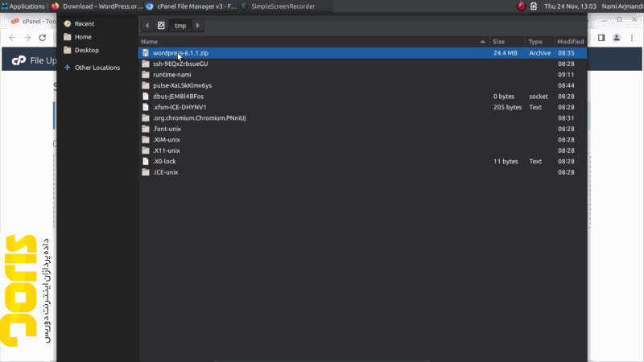
Task: Open the .XIM-unix folder
Action: click(x=363, y=139)
